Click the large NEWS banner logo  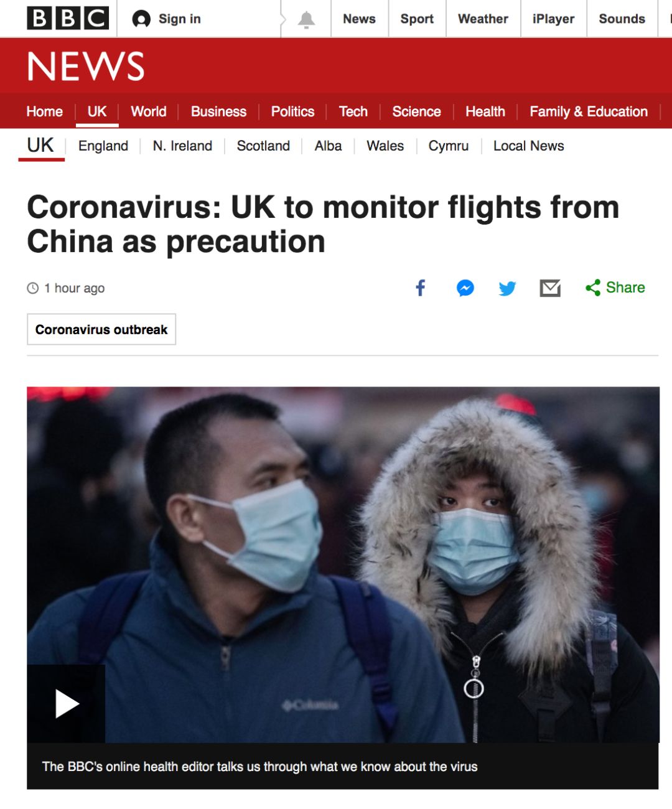86,66
